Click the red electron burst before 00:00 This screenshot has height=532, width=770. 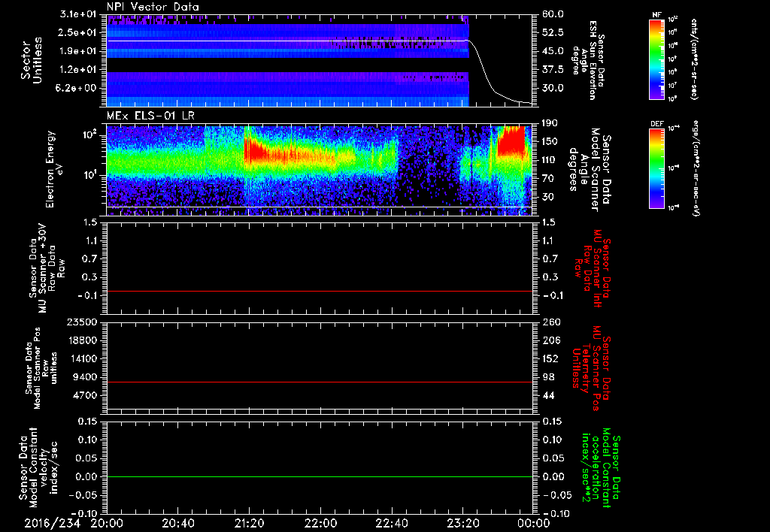click(511, 141)
